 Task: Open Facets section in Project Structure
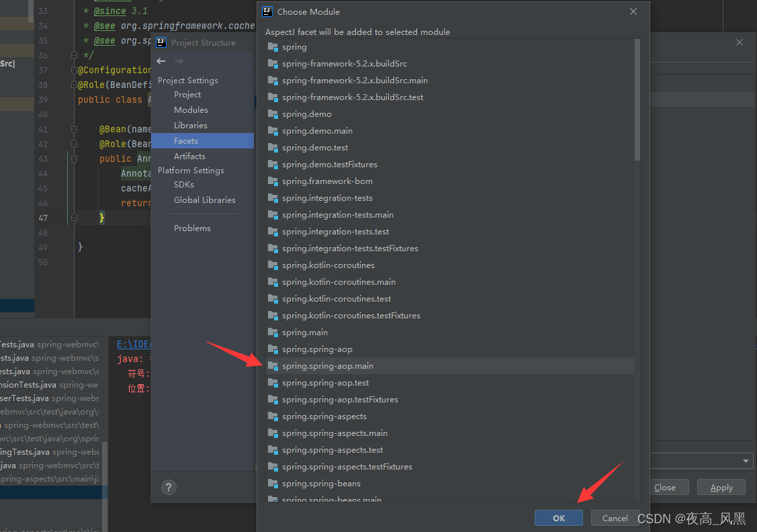point(202,141)
